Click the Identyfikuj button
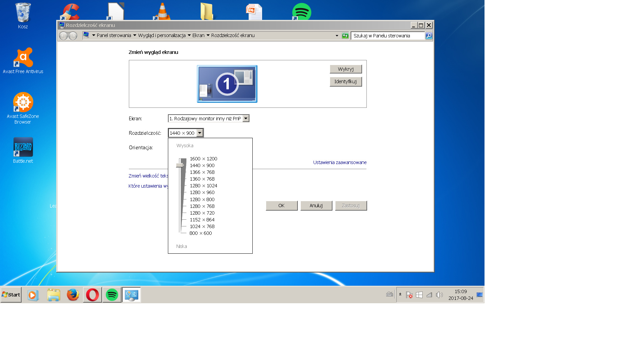 click(x=346, y=82)
